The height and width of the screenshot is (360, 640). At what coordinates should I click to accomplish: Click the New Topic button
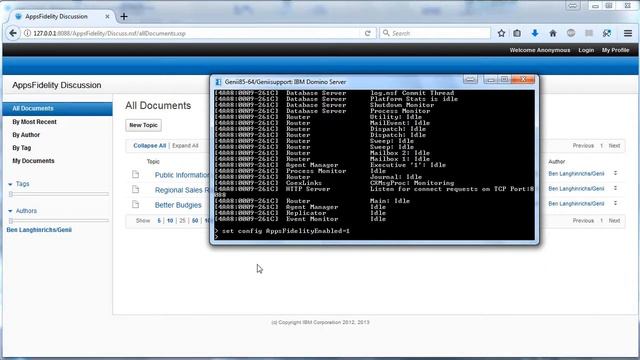pos(143,125)
